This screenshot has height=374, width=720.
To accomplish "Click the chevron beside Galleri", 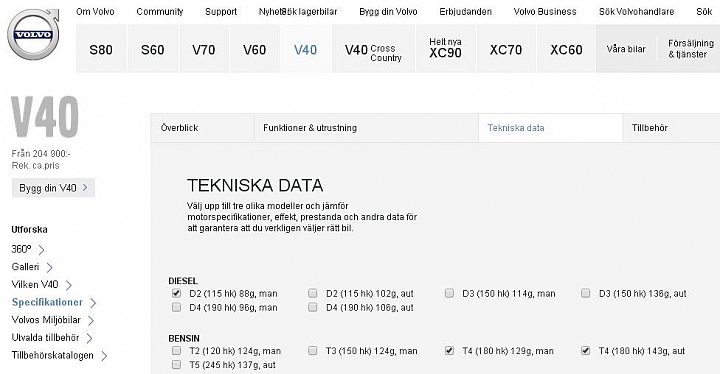I will tap(50, 267).
